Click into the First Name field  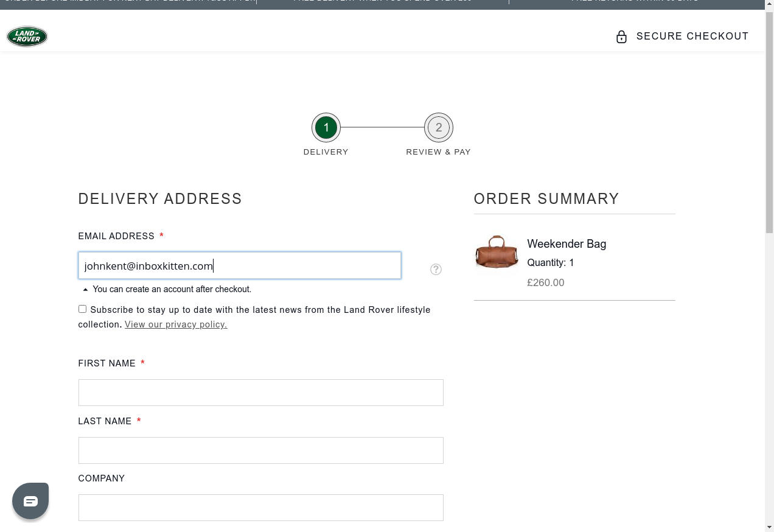(260, 393)
